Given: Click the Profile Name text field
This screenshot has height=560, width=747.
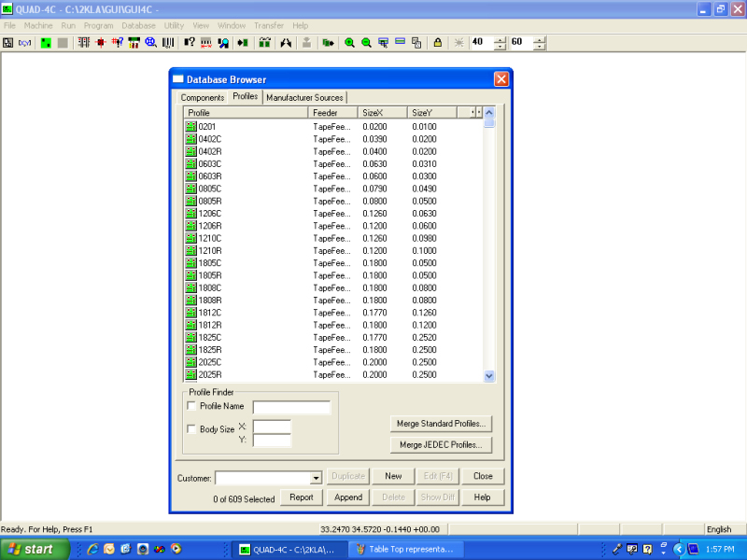Looking at the screenshot, I should [291, 407].
